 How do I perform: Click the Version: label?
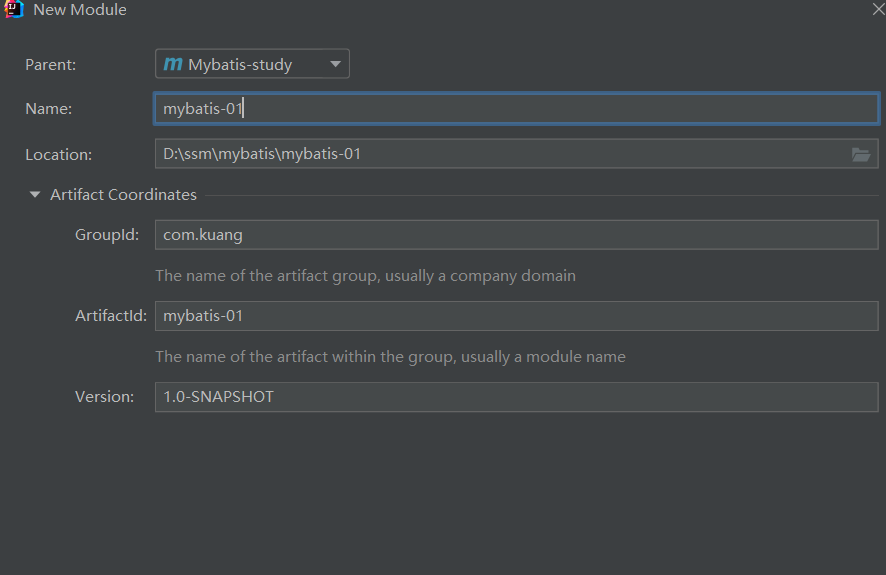pos(105,397)
